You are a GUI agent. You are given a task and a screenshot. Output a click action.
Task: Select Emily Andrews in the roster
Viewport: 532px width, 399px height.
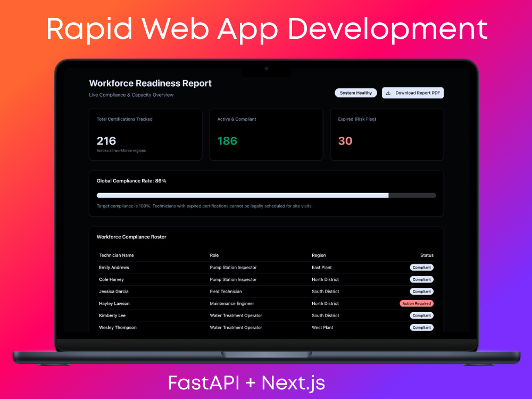pyautogui.click(x=114, y=268)
